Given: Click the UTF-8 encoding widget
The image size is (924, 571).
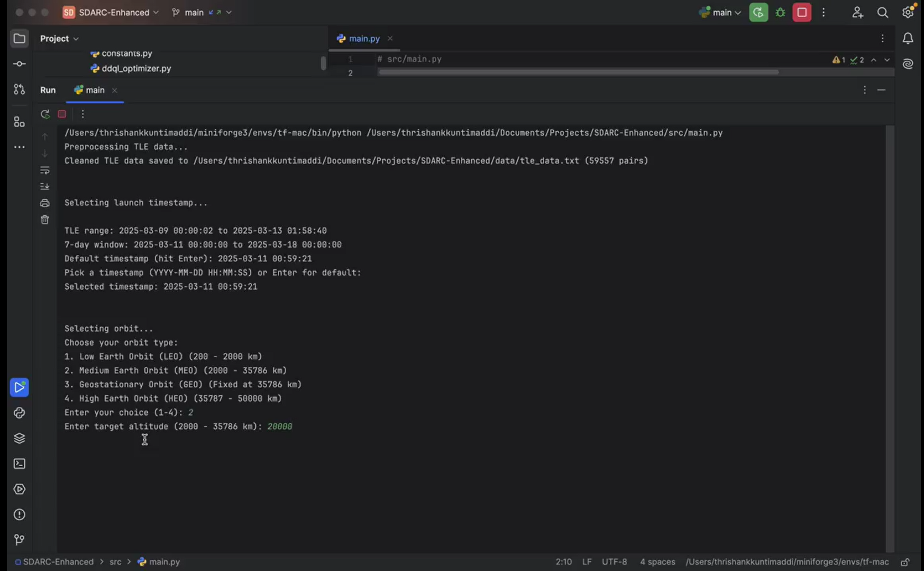Looking at the screenshot, I should 614,562.
